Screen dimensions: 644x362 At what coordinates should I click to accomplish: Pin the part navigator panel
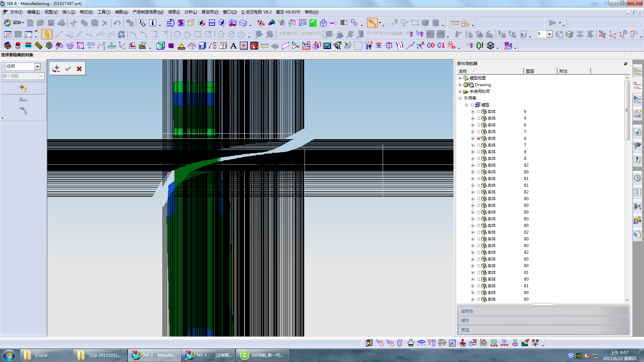[x=626, y=63]
